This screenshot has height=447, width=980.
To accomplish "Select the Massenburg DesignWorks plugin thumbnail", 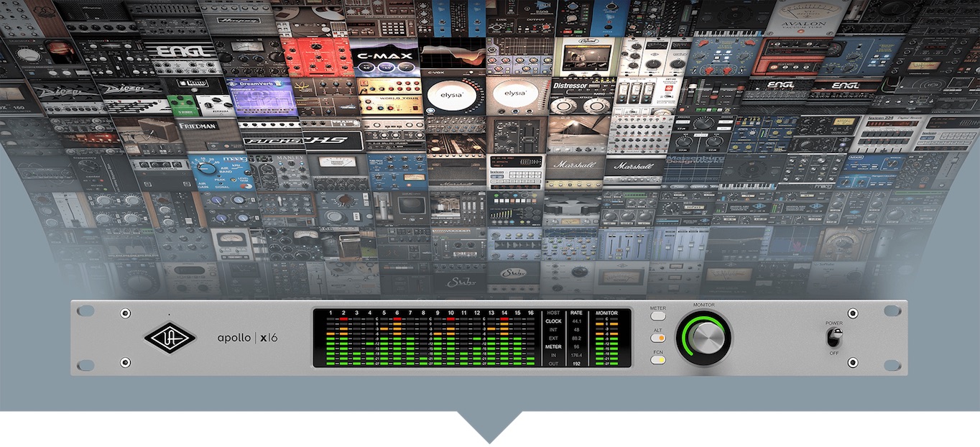I will pos(692,170).
